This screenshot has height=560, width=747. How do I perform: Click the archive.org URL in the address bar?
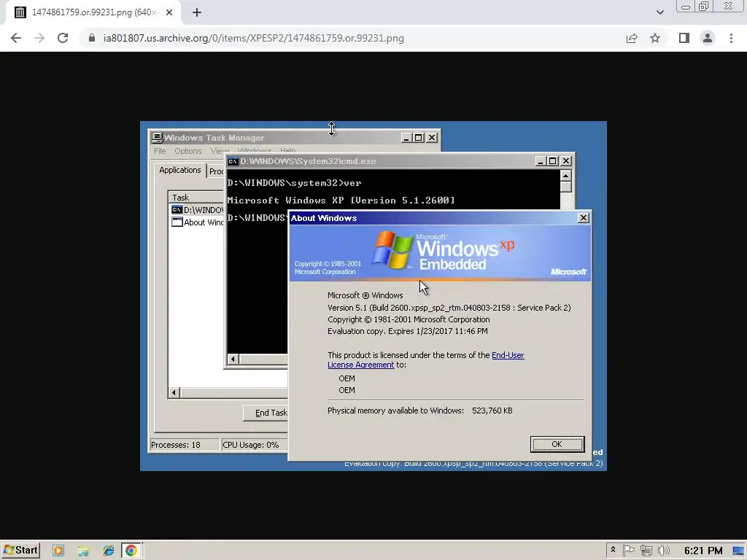point(253,38)
